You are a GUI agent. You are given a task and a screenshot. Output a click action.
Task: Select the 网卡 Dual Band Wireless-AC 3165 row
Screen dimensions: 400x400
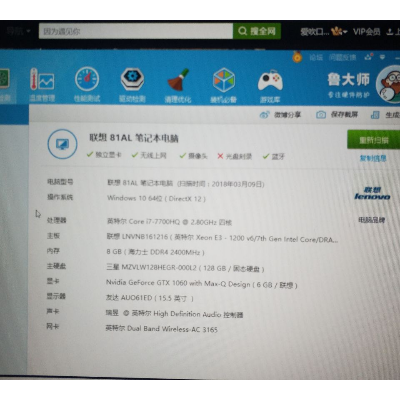tap(132, 328)
